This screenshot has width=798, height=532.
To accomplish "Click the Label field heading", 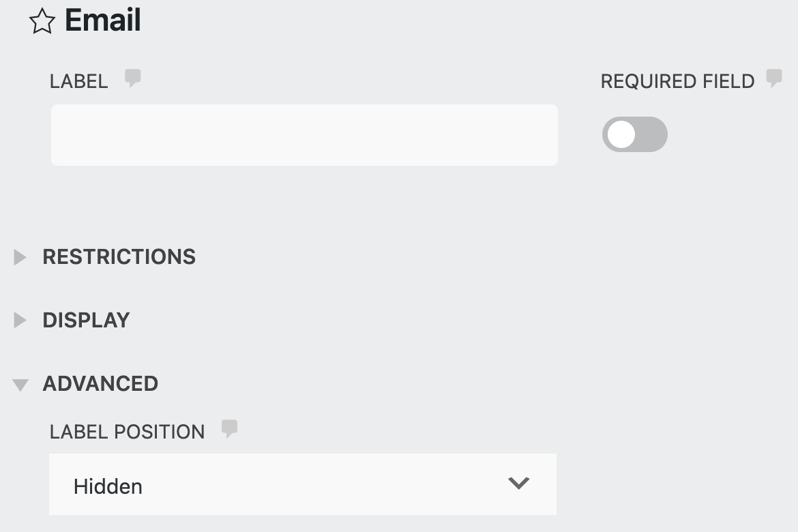I will pos(78,80).
